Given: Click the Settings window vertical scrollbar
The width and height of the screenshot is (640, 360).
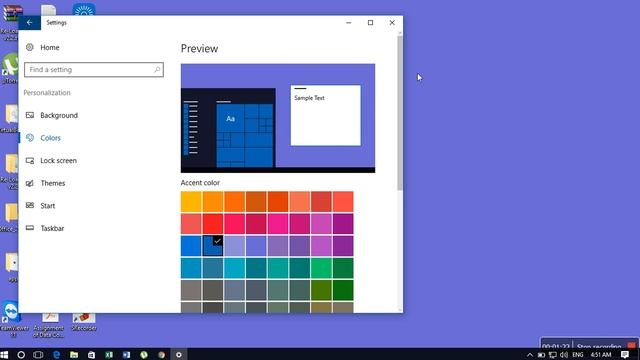Looking at the screenshot, I should pos(400,113).
